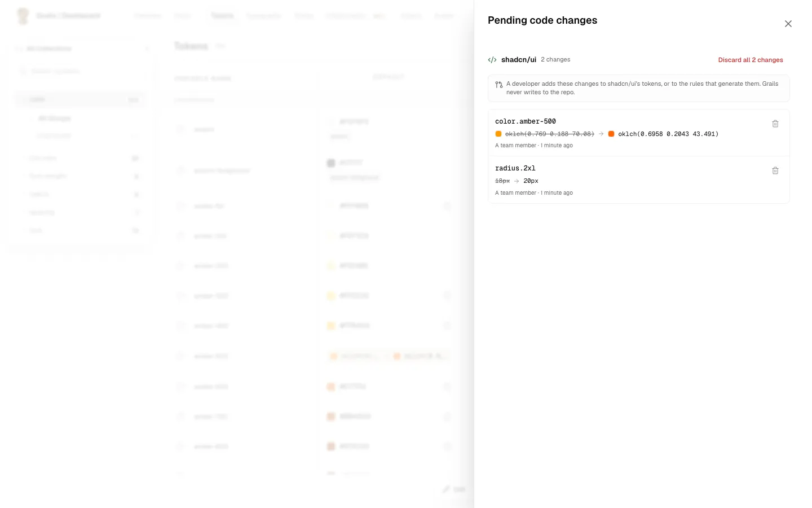Close the Pending code changes panel
The height and width of the screenshot is (508, 812).
click(x=788, y=24)
